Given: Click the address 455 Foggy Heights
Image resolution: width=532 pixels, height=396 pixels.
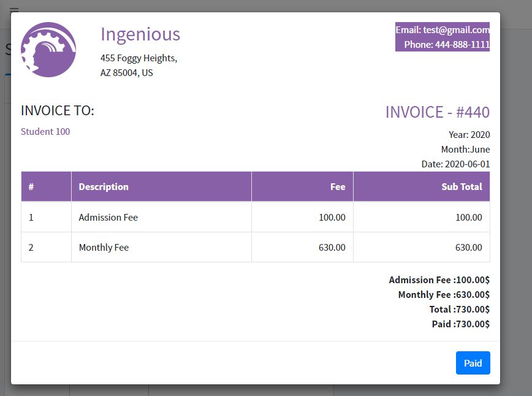Looking at the screenshot, I should [139, 58].
